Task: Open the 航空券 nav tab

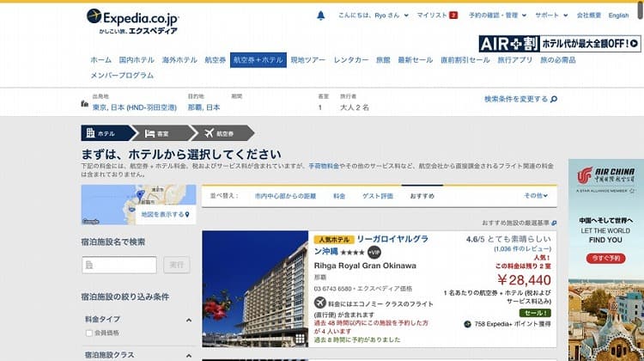Action: tap(216, 60)
